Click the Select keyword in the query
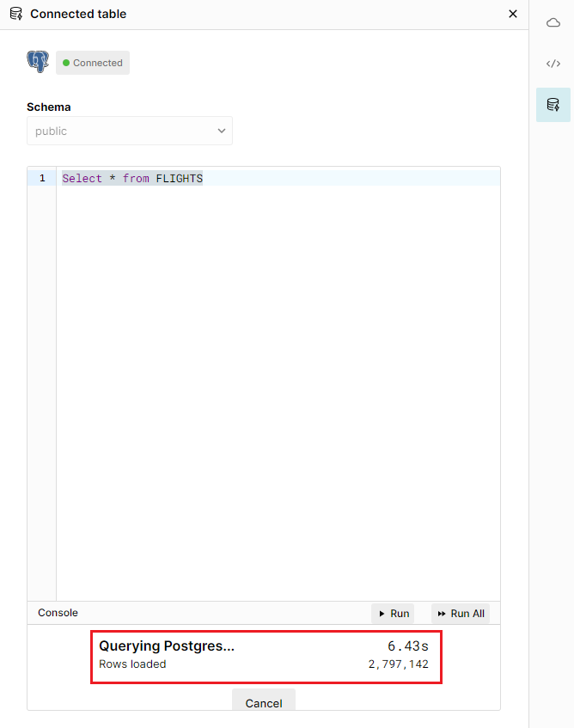 [82, 178]
